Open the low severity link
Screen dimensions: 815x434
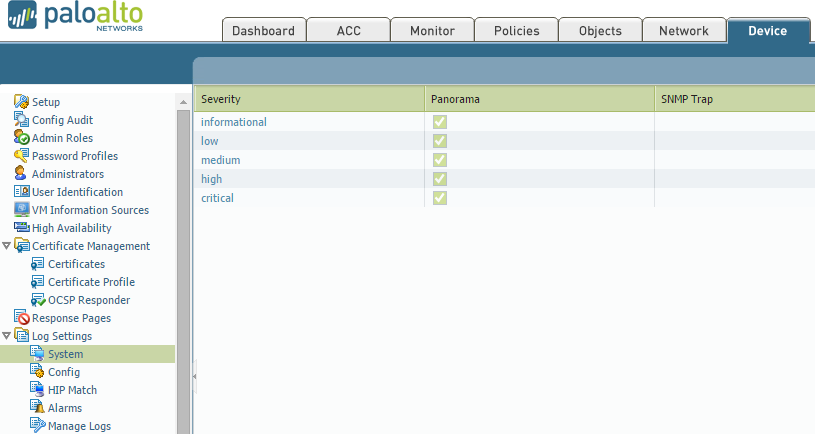(x=209, y=141)
